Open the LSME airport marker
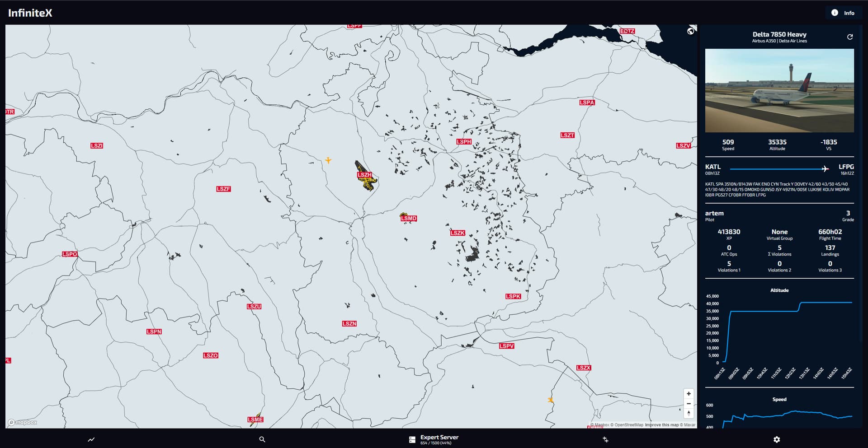Screen dimensions: 868x448 point(255,420)
